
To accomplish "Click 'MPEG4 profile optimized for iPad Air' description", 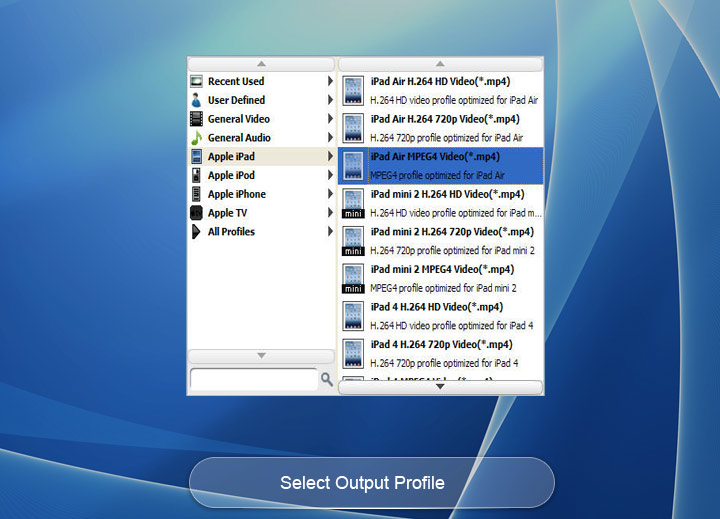I will tap(437, 175).
